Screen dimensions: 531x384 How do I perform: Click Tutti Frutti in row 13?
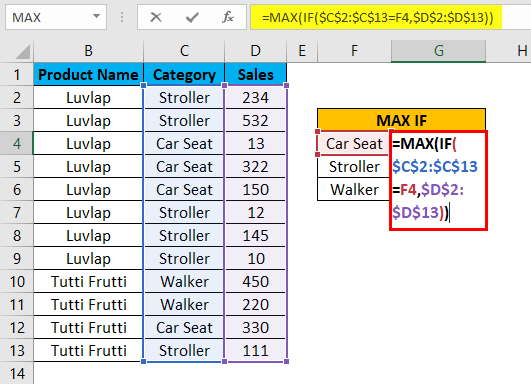(x=88, y=350)
